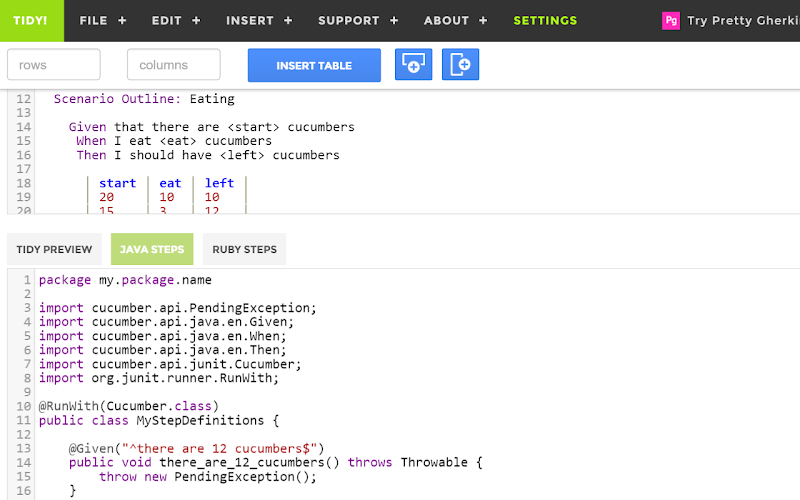Click the 'Then' keyword on line 16
This screenshot has width=800, height=500.
pos(91,155)
